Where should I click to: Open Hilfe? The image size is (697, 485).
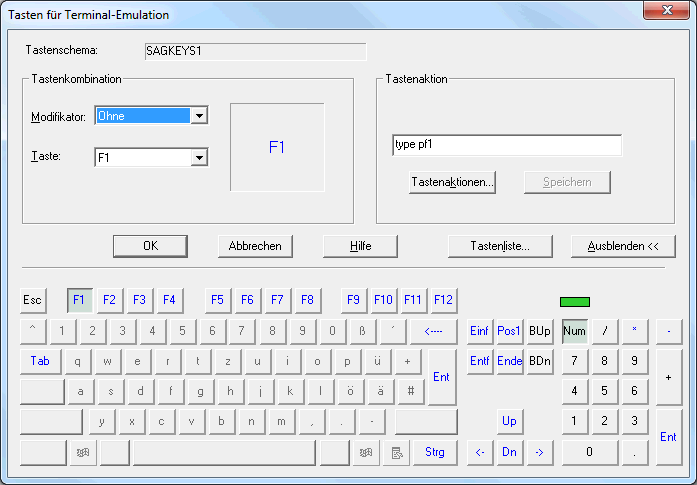361,246
